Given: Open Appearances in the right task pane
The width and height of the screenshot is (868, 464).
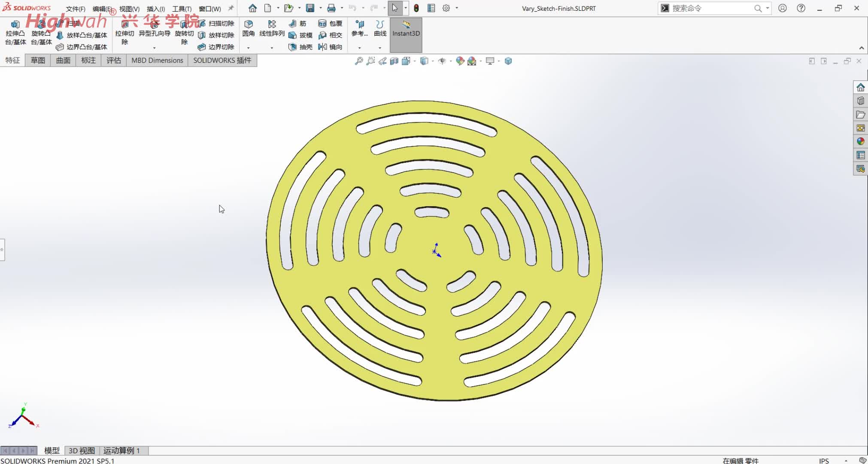Looking at the screenshot, I should 860,141.
